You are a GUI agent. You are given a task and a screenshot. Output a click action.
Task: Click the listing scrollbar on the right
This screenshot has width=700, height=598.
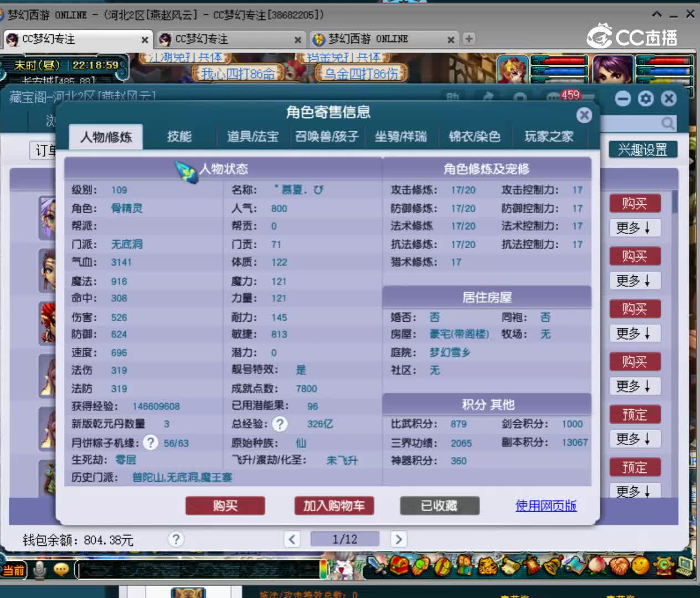point(675,202)
